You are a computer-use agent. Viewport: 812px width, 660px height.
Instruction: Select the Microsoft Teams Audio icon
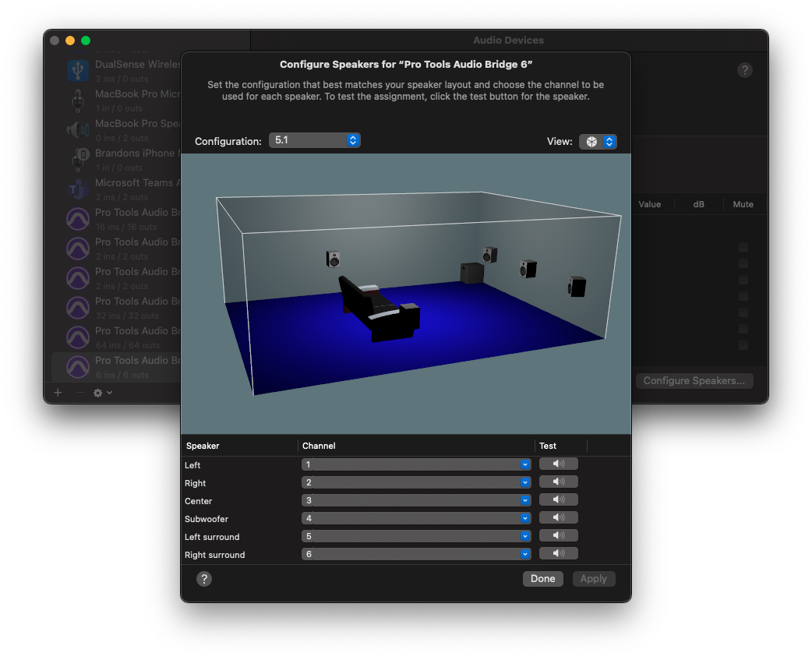coord(78,189)
